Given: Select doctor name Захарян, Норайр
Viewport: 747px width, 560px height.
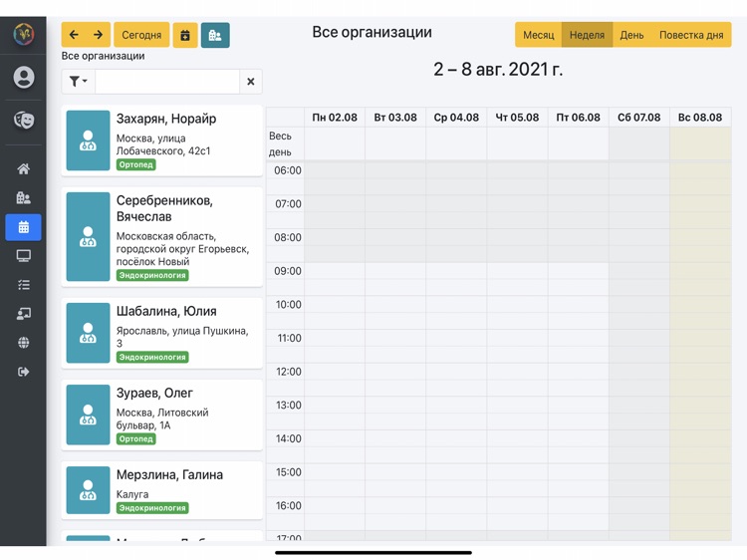Looking at the screenshot, I should point(166,119).
